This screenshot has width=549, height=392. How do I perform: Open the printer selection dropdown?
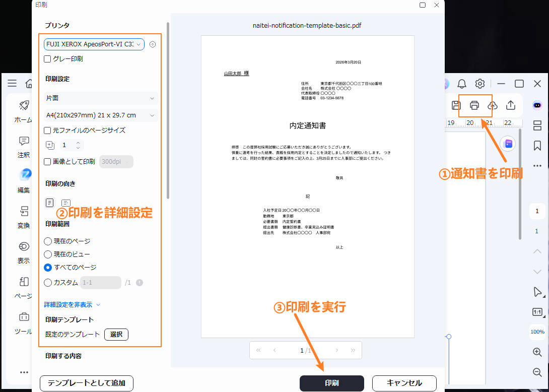(x=93, y=44)
